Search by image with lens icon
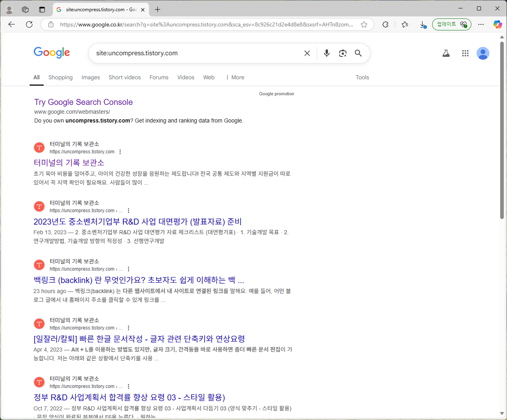Screen dimensions: 507x420 click(x=343, y=53)
